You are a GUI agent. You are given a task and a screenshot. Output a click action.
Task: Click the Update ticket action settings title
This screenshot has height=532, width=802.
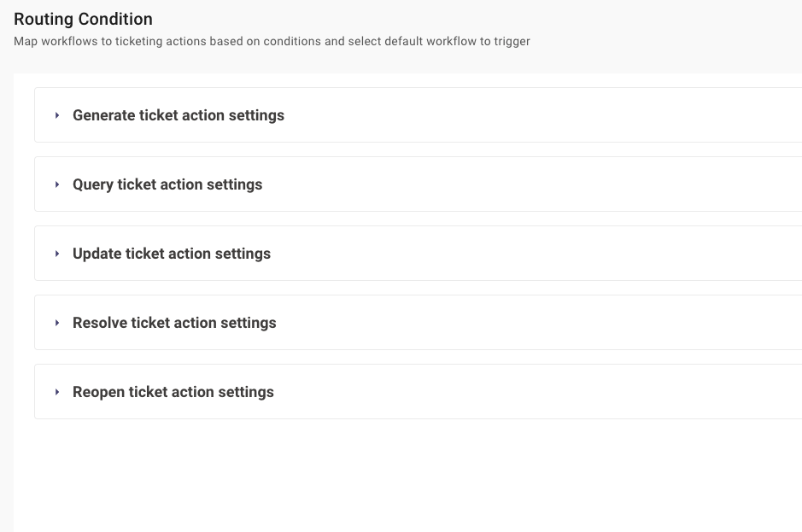point(172,254)
